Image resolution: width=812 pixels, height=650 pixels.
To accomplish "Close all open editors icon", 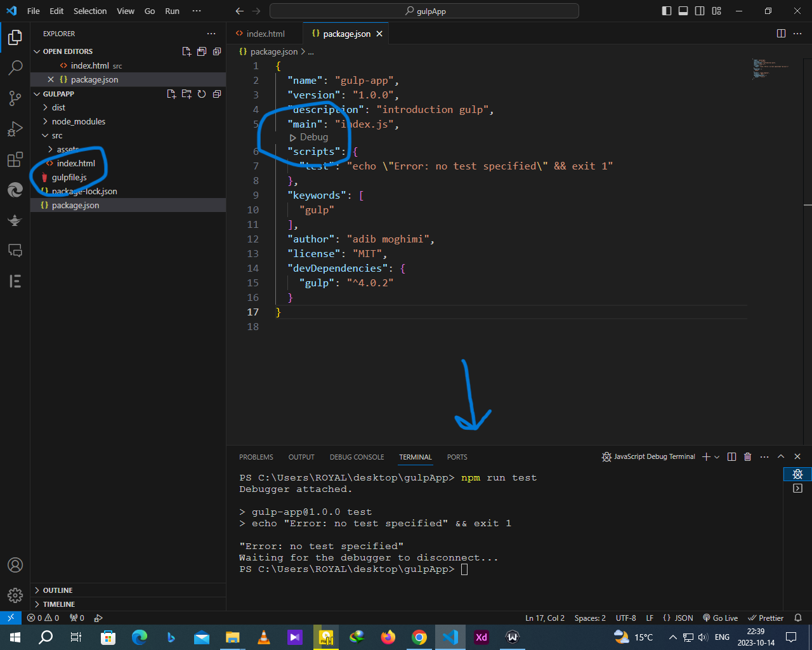I will 217,51.
